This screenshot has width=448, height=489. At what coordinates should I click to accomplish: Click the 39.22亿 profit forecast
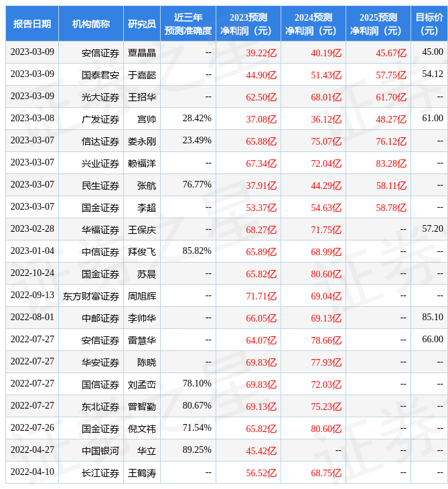pos(261,53)
